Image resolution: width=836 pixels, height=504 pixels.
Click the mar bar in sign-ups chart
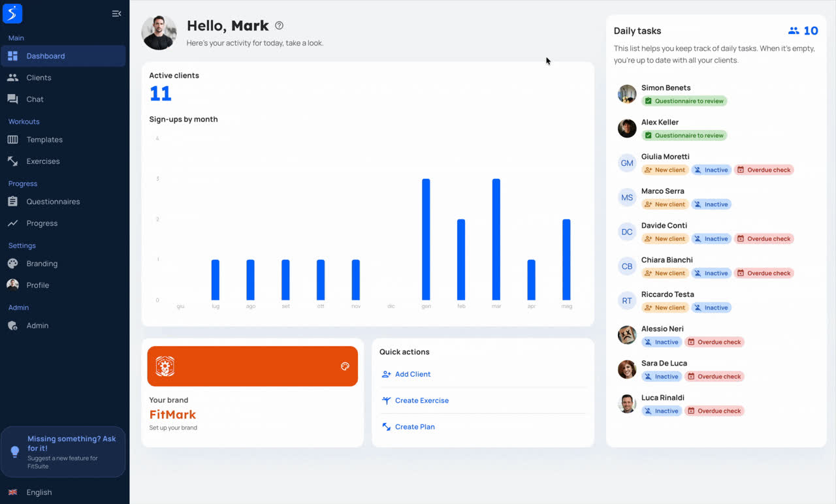(496, 240)
